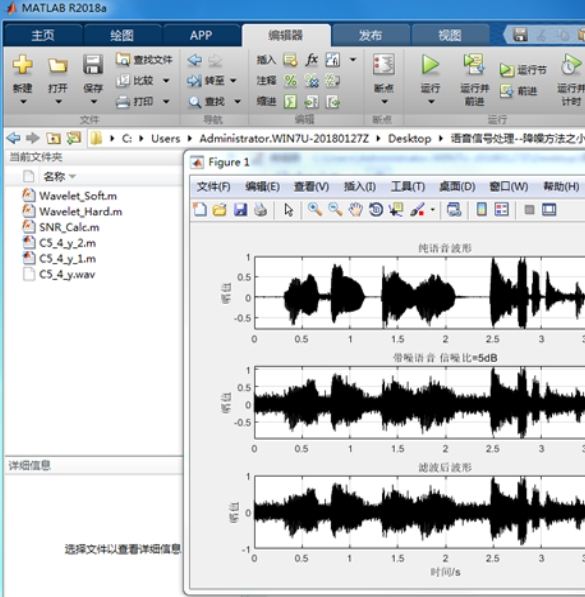Click the Editor (编辑器) tab
This screenshot has height=597, width=585.
(x=286, y=35)
